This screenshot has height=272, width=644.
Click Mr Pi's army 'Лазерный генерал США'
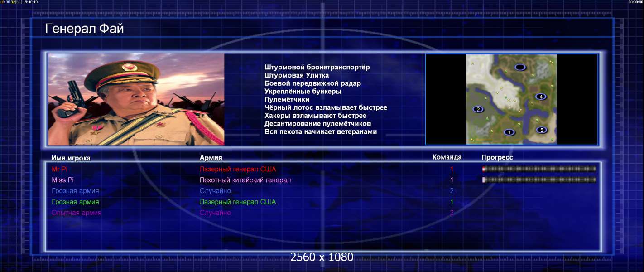pos(238,169)
